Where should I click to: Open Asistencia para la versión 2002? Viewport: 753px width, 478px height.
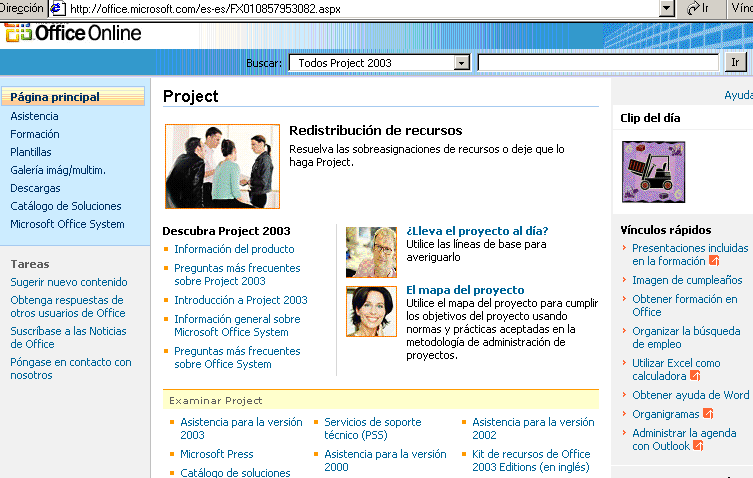coord(533,429)
